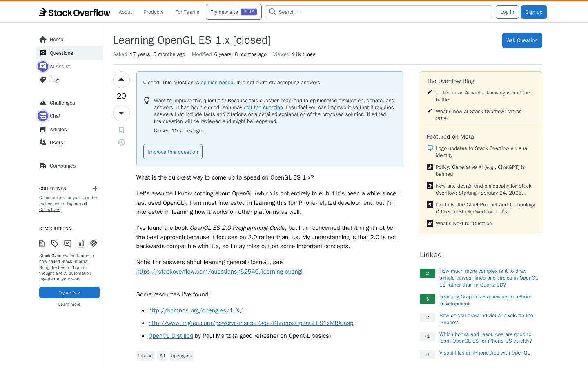This screenshot has width=588, height=368.
Task: Open the Stack Internal tags icon
Action: tap(55, 244)
